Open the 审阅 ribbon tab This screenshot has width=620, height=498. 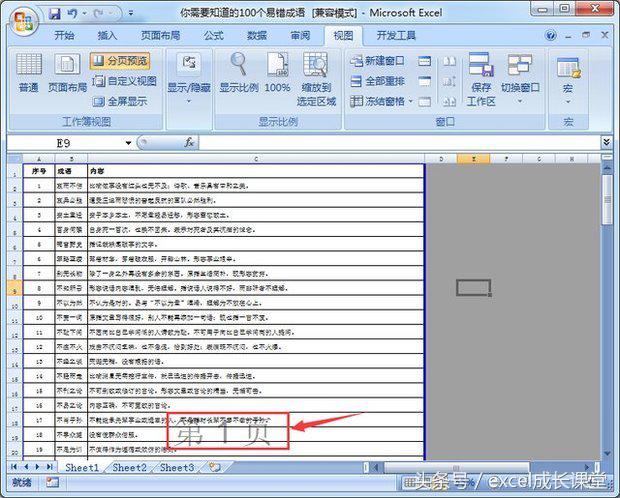pos(300,36)
